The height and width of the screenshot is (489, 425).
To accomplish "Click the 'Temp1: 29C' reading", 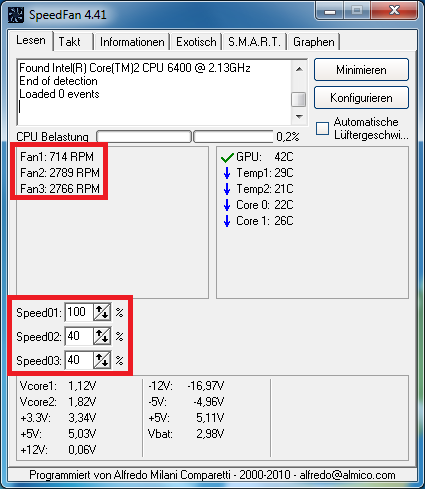I will pos(265,173).
